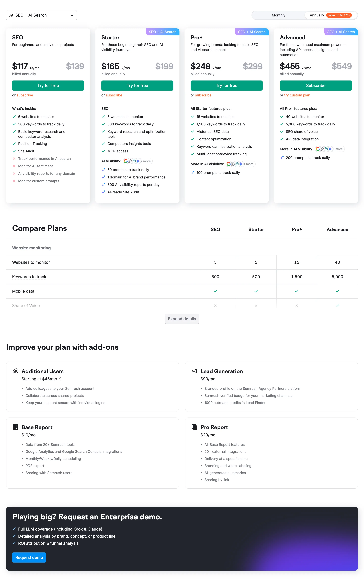The image size is (364, 588).
Task: Click the Pro Report document icon
Action: tap(194, 427)
